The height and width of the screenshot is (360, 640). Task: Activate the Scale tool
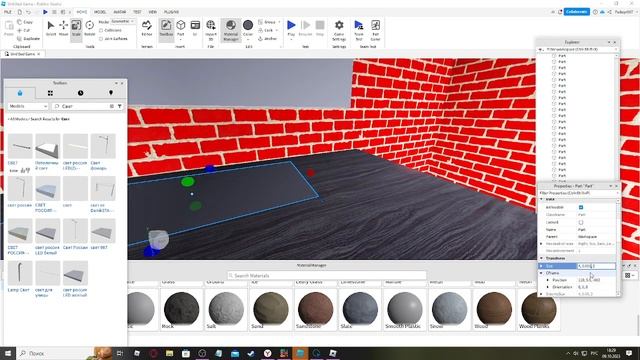point(76,29)
